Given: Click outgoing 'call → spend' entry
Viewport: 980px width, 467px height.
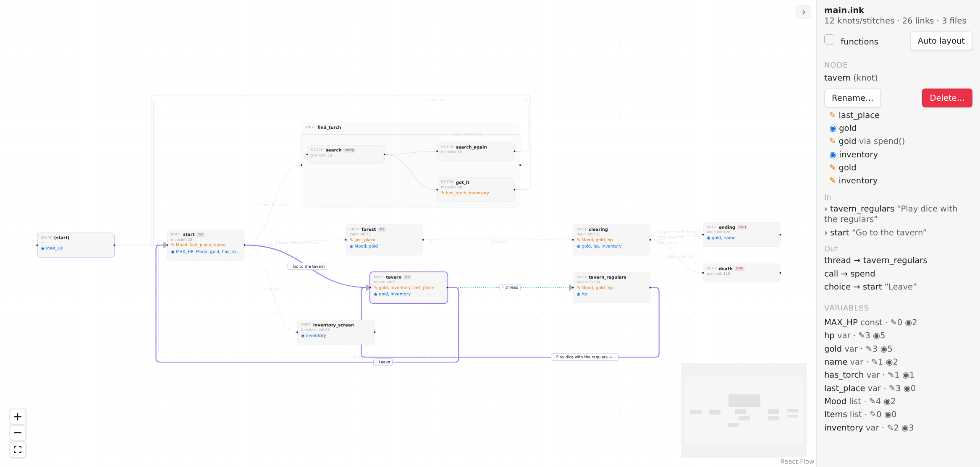Looking at the screenshot, I should tap(849, 274).
